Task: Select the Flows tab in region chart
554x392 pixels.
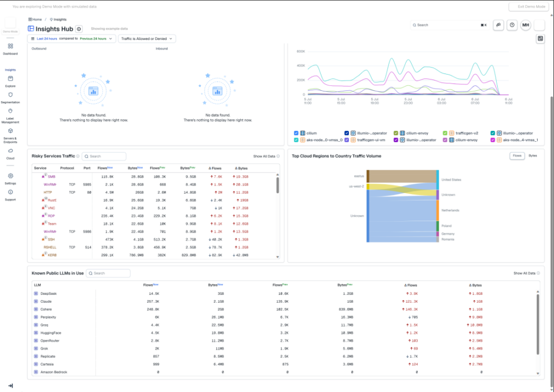Action: 517,156
